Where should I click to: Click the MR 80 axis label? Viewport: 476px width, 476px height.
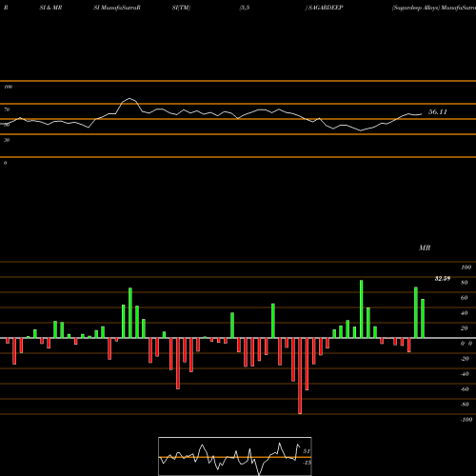click(465, 283)
